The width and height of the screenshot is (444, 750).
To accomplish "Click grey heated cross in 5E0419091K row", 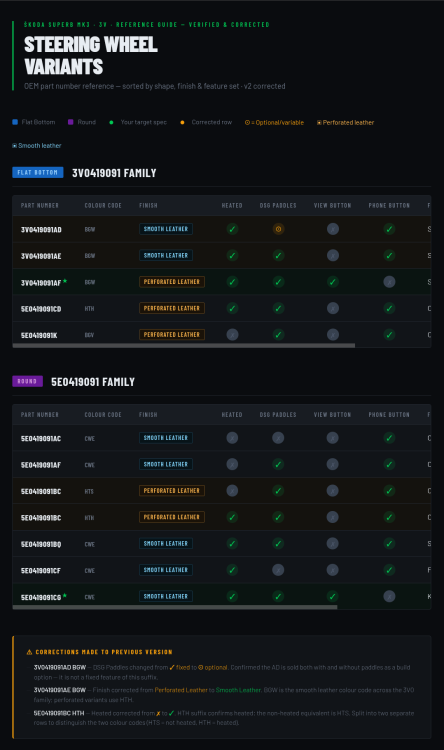I will [232, 335].
